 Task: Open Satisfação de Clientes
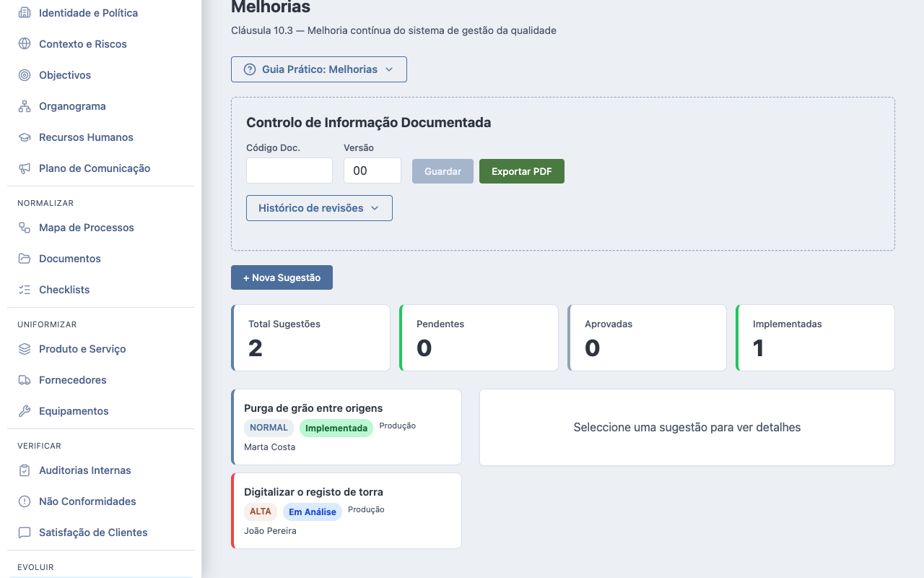pyautogui.click(x=100, y=532)
